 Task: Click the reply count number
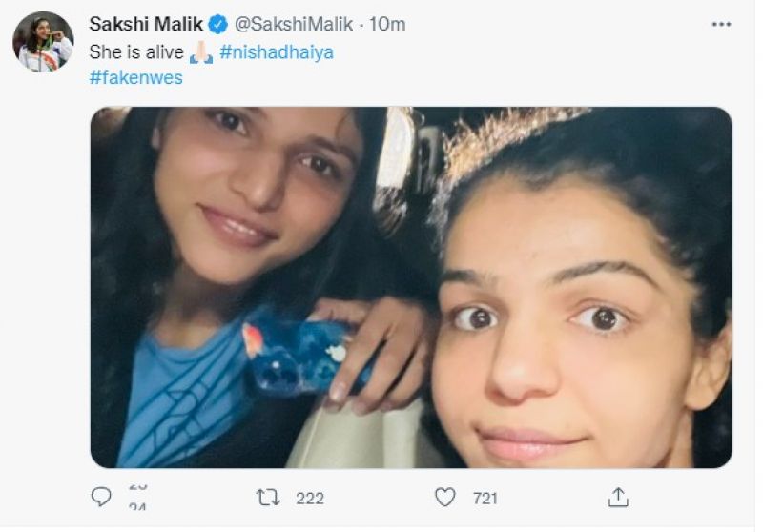[x=136, y=498]
